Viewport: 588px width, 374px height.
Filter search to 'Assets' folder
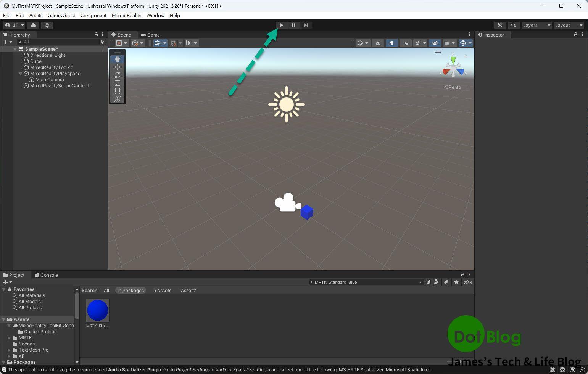[188, 291]
